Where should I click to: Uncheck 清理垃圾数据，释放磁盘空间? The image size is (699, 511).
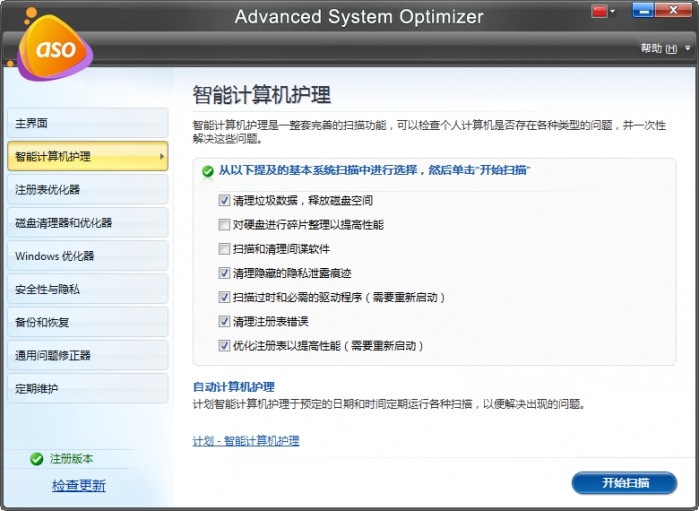pyautogui.click(x=224, y=200)
